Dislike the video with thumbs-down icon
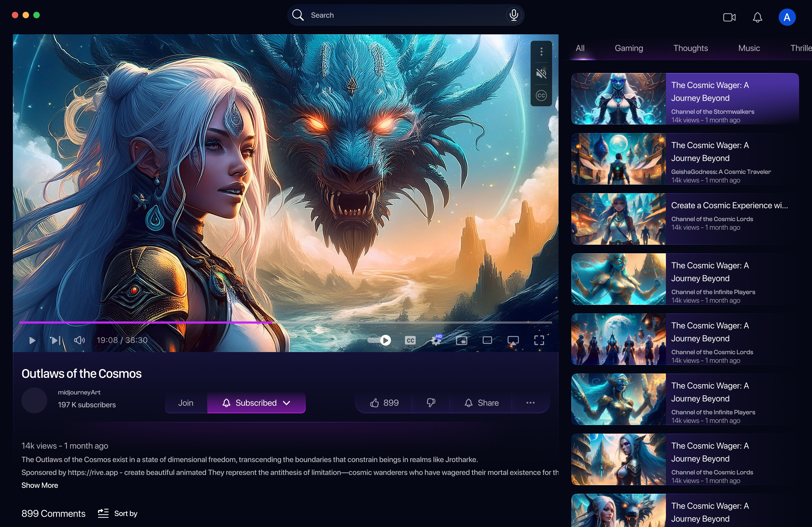This screenshot has height=527, width=812. point(430,402)
